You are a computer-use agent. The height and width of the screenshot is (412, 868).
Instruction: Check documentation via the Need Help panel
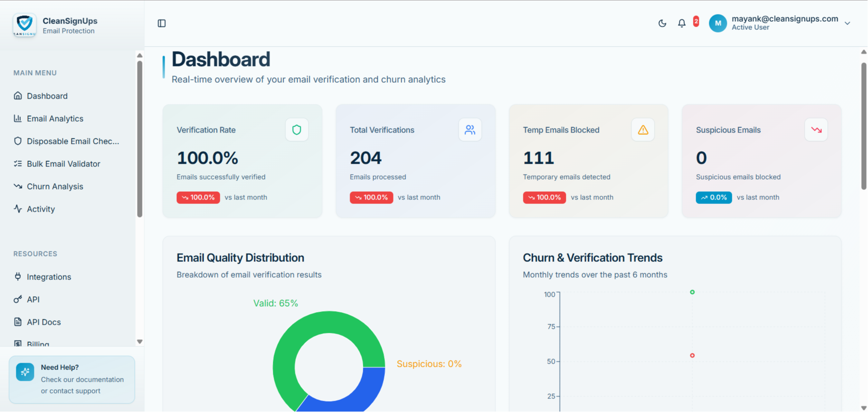pyautogui.click(x=71, y=379)
